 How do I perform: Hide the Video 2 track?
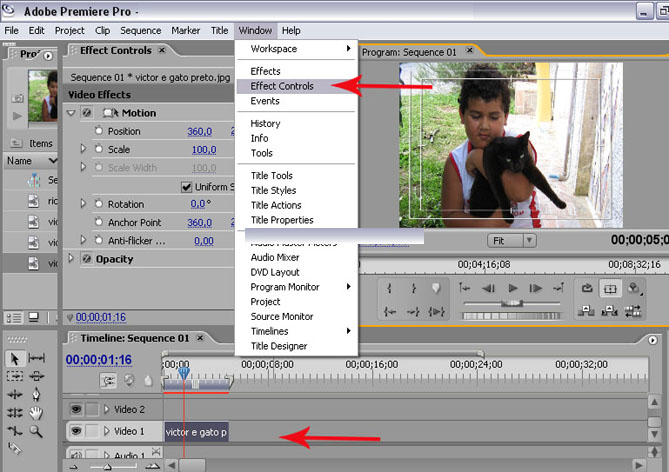click(74, 409)
